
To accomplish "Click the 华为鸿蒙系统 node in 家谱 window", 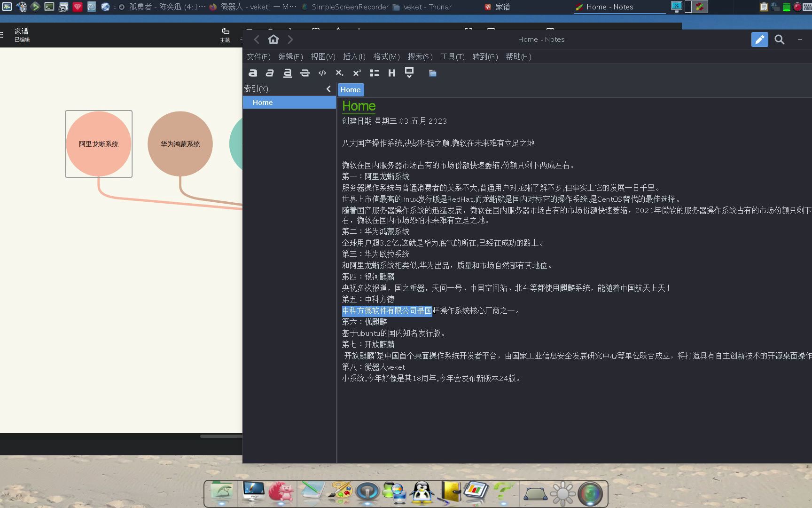I will pyautogui.click(x=180, y=144).
